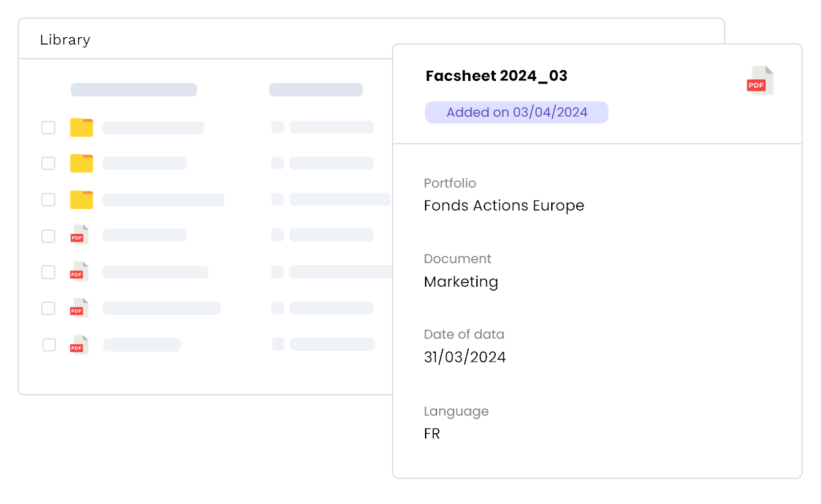
Task: Click the second PDF file icon
Action: tap(80, 271)
